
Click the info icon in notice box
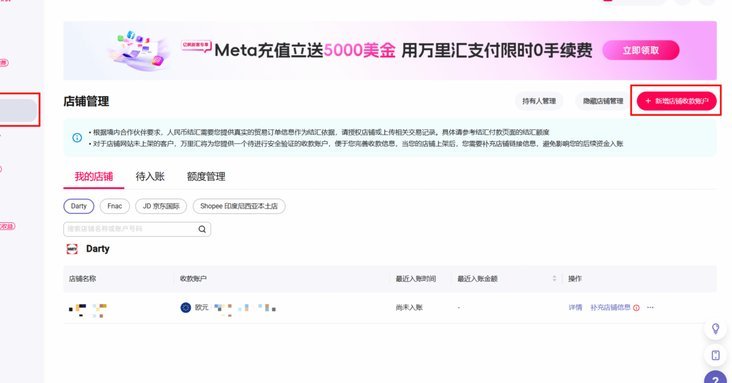pyautogui.click(x=77, y=138)
